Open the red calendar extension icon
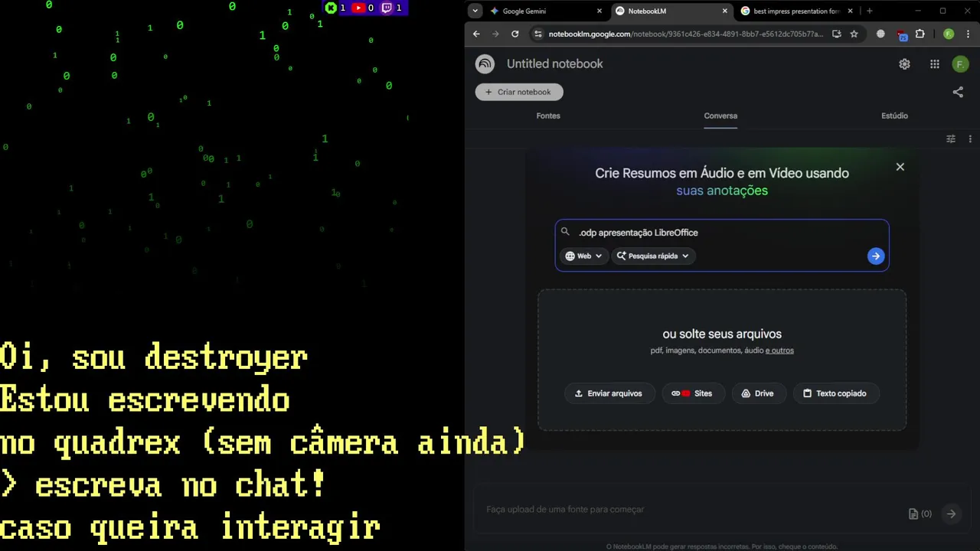The width and height of the screenshot is (980, 551). (x=901, y=34)
